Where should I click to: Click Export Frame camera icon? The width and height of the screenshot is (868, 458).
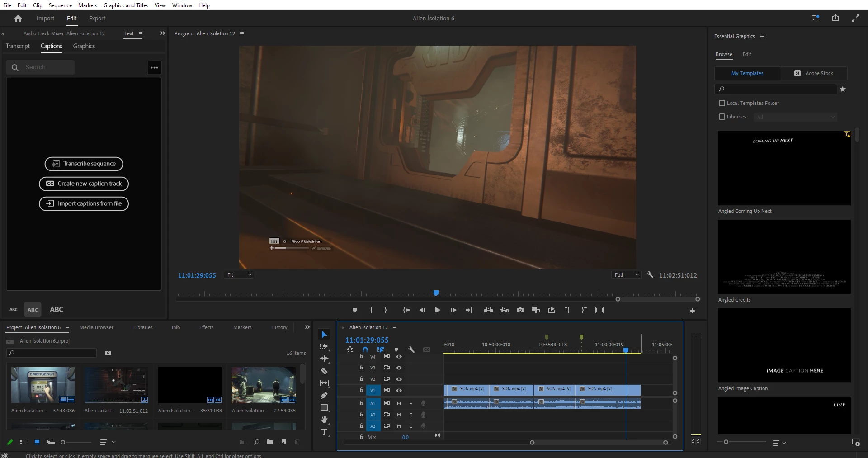click(x=520, y=310)
